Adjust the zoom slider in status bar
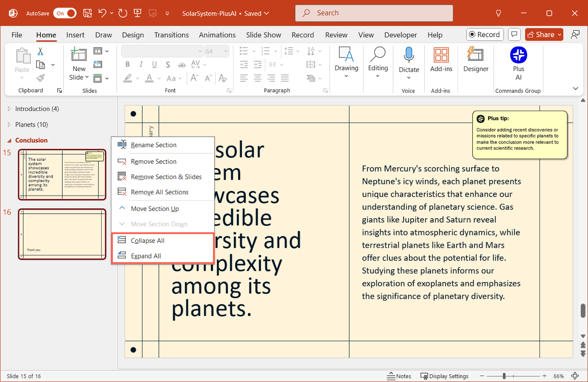 (x=504, y=376)
